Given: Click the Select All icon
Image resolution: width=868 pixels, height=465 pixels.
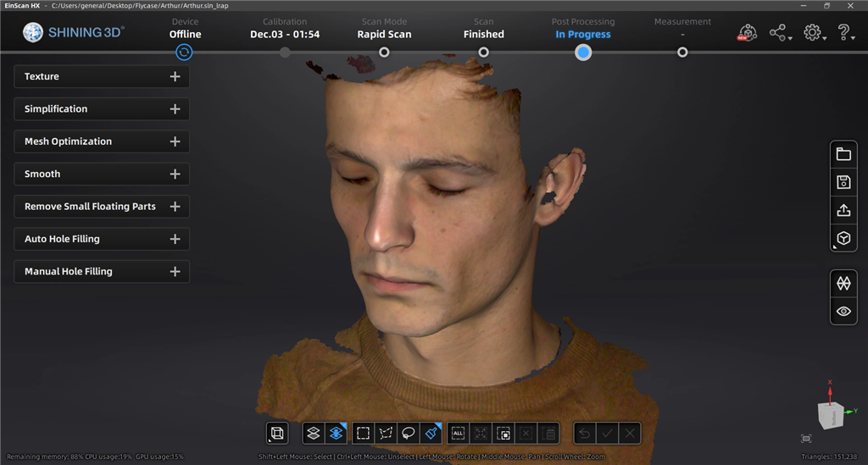Looking at the screenshot, I should (459, 433).
